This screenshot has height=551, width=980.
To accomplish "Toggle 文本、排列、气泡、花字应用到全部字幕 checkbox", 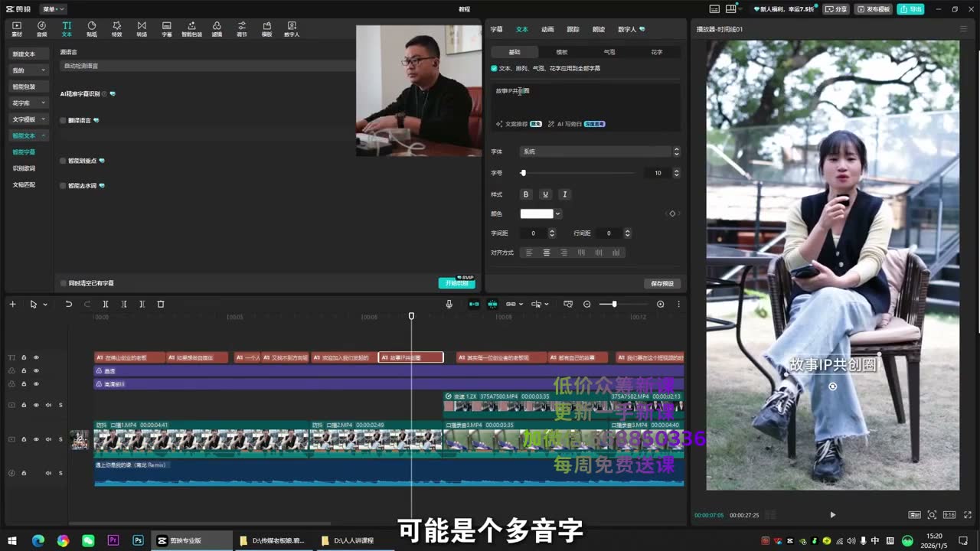I will [494, 68].
